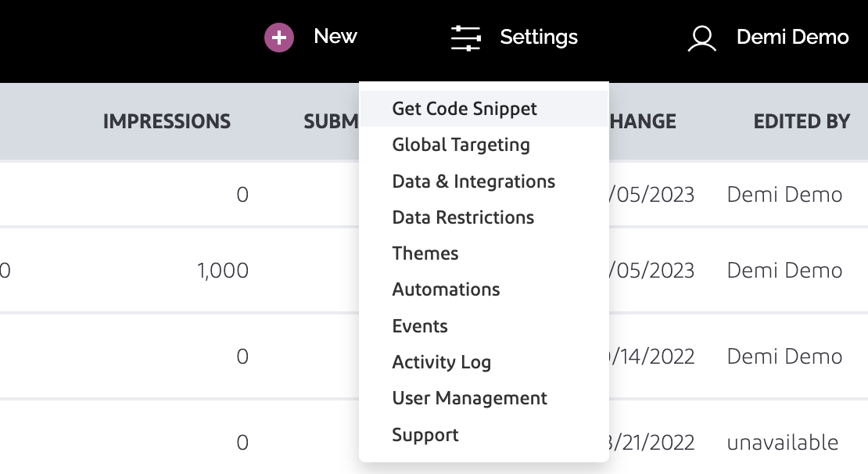The width and height of the screenshot is (868, 474).
Task: Click the purple plus New icon
Action: [279, 38]
